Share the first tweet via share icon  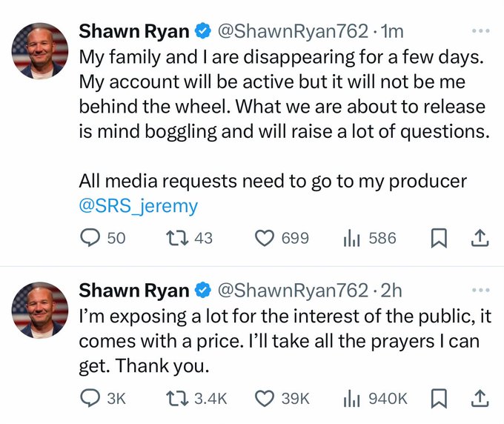click(479, 238)
